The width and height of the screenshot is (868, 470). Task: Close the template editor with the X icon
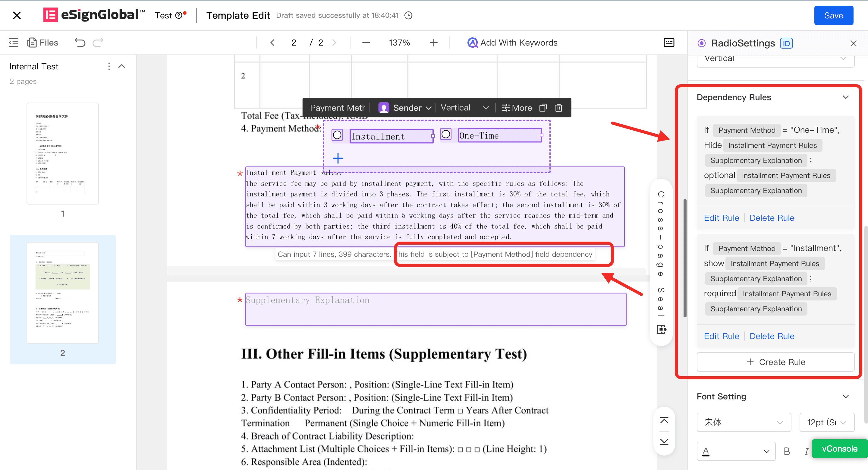(x=17, y=15)
